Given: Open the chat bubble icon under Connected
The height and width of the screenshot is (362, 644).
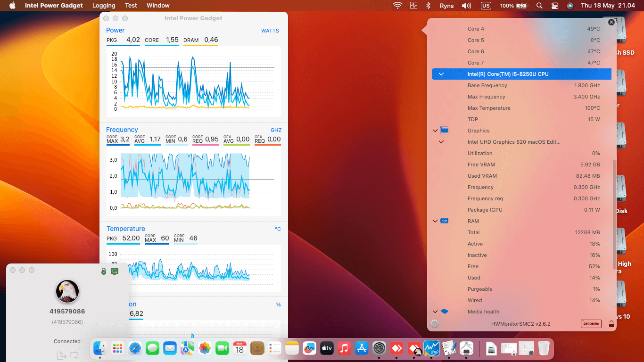Looking at the screenshot, I should [x=74, y=355].
